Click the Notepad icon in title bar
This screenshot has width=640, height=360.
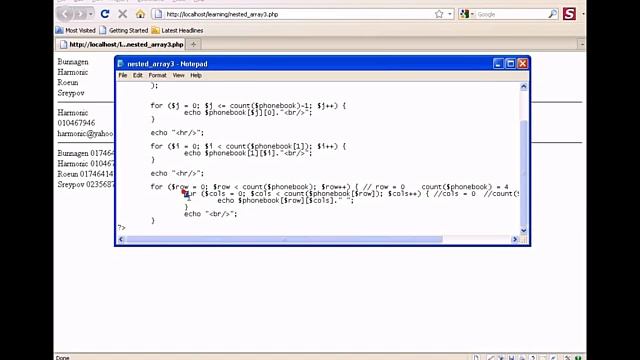point(120,64)
